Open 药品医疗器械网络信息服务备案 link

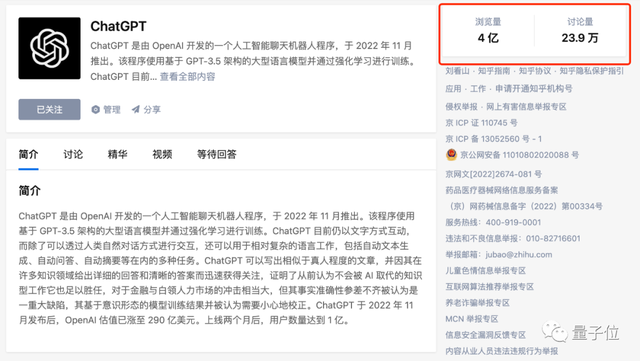(x=502, y=190)
